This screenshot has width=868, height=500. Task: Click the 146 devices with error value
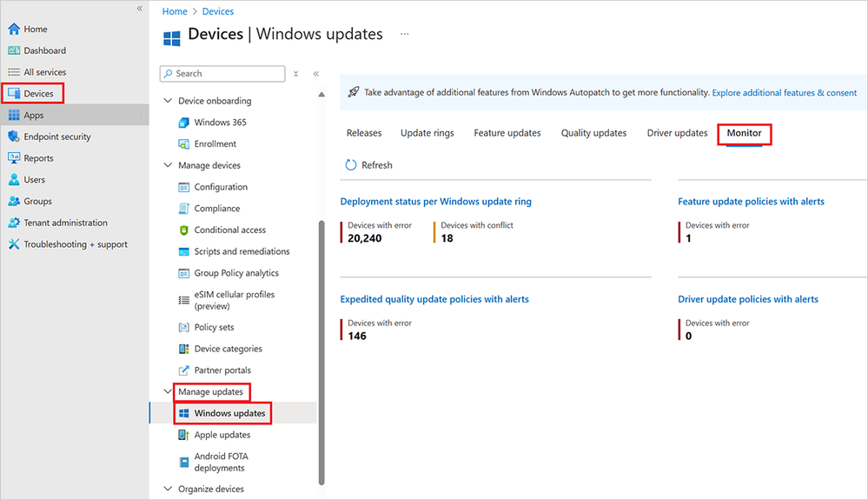[357, 337]
